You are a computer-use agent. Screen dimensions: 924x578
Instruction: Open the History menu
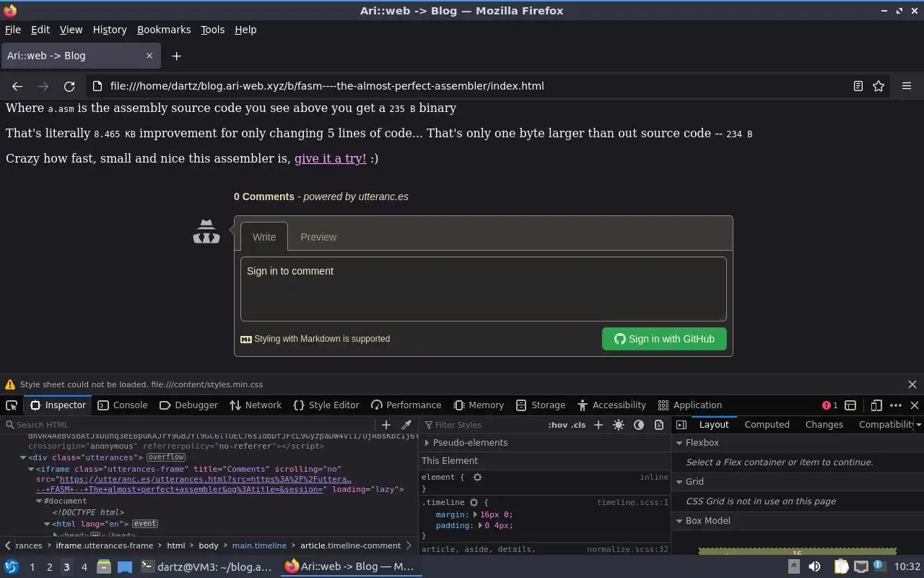[x=110, y=30]
